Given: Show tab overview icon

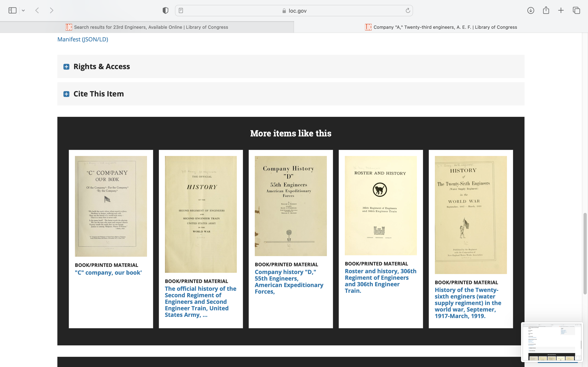Looking at the screenshot, I should pos(576,10).
